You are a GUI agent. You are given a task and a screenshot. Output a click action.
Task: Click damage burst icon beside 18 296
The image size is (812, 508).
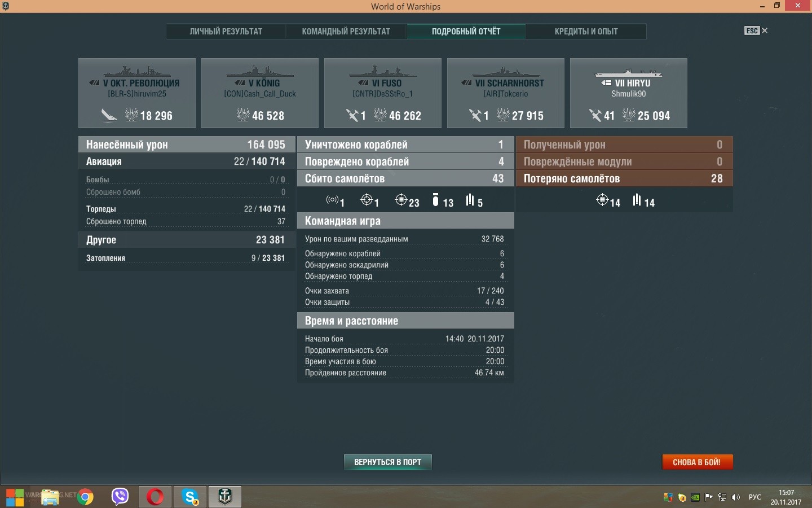[131, 115]
